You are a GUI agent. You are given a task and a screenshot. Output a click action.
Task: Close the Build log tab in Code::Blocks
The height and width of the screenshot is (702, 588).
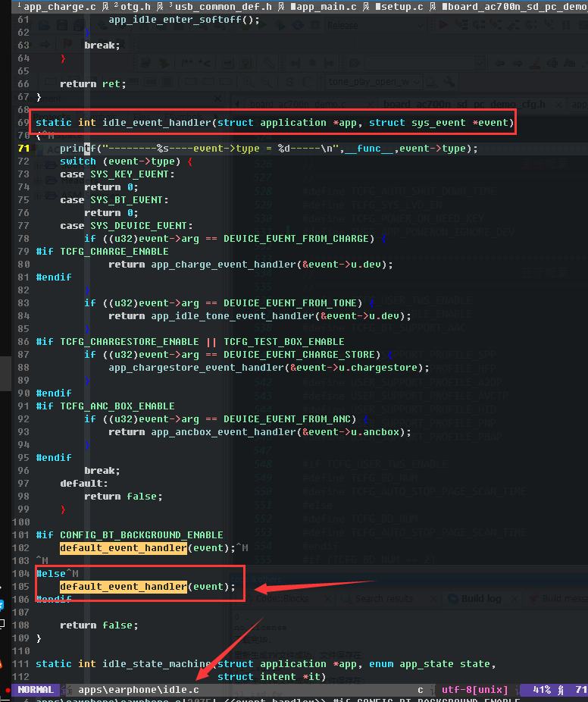[x=515, y=599]
